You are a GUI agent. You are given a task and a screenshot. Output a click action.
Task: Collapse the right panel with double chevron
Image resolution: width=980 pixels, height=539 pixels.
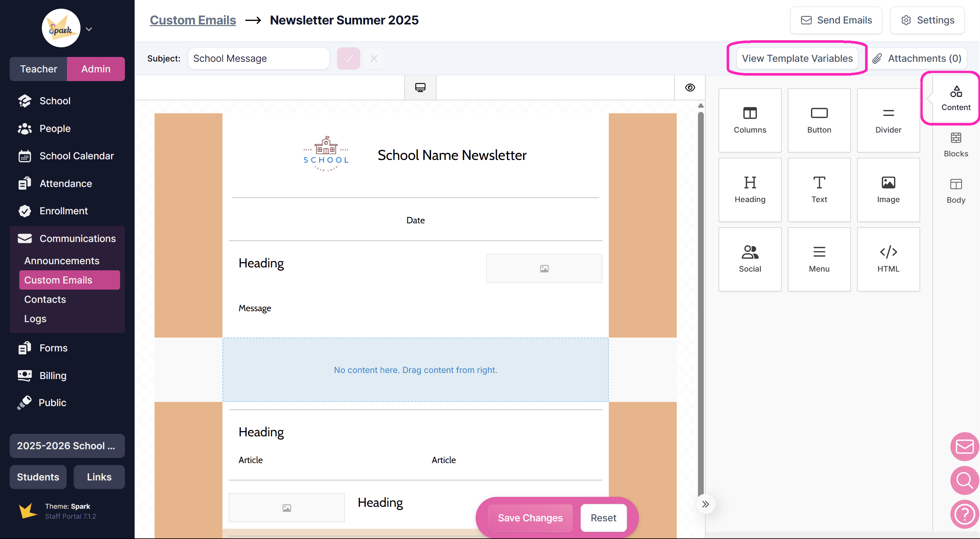[705, 504]
